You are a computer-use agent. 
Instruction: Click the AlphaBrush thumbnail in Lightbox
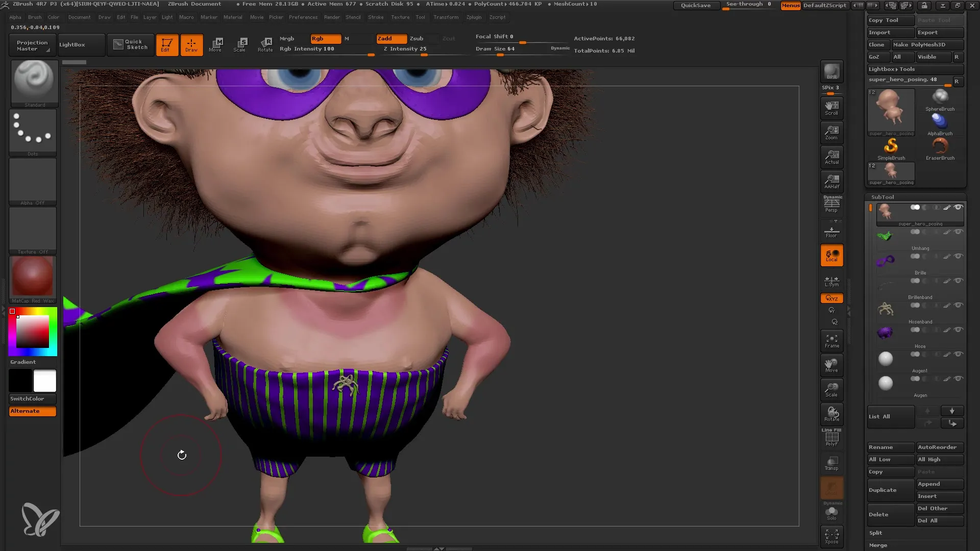click(x=939, y=122)
